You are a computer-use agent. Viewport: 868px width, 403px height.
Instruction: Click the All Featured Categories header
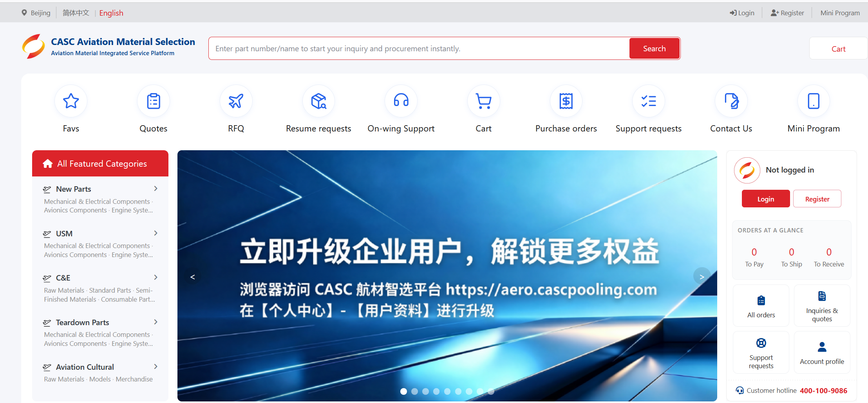click(100, 164)
